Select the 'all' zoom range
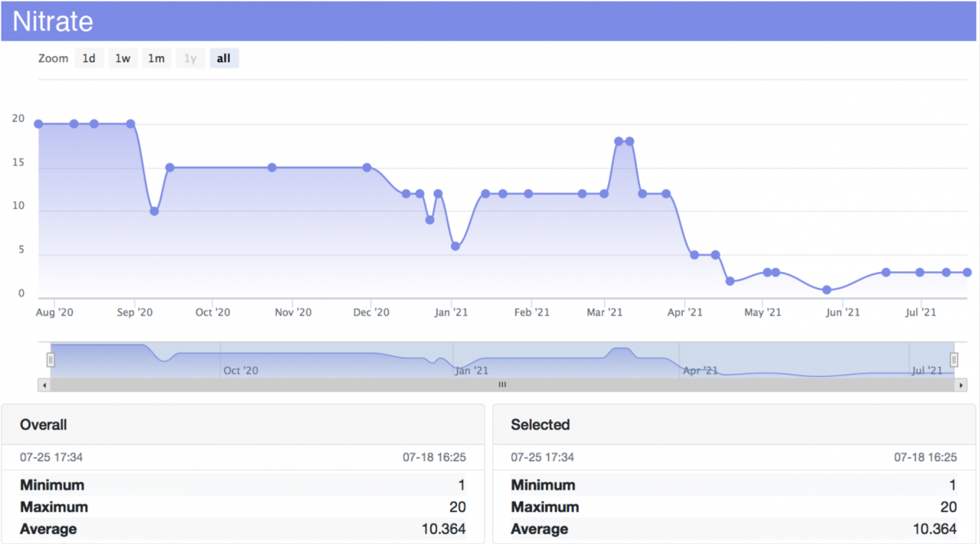The height and width of the screenshot is (544, 980). tap(224, 58)
